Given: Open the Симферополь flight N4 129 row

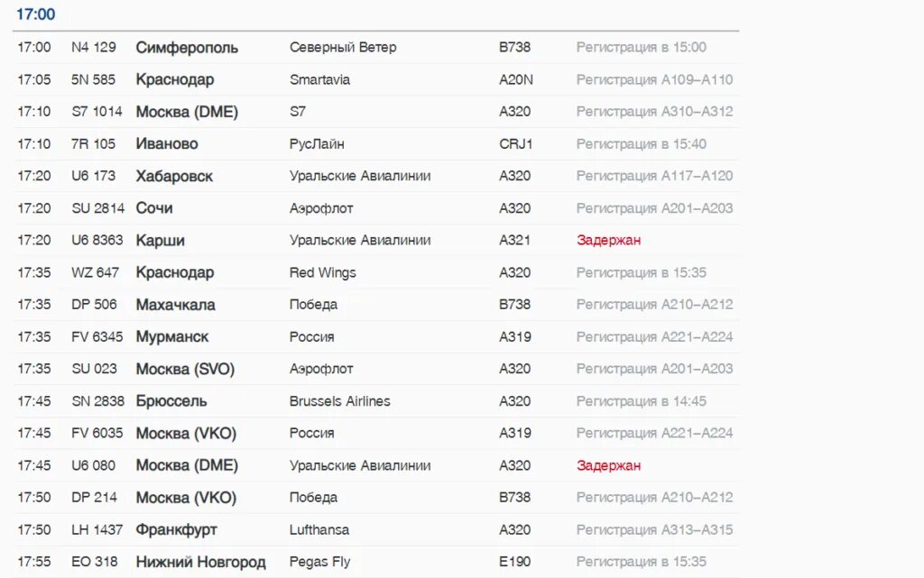Looking at the screenshot, I should point(375,47).
